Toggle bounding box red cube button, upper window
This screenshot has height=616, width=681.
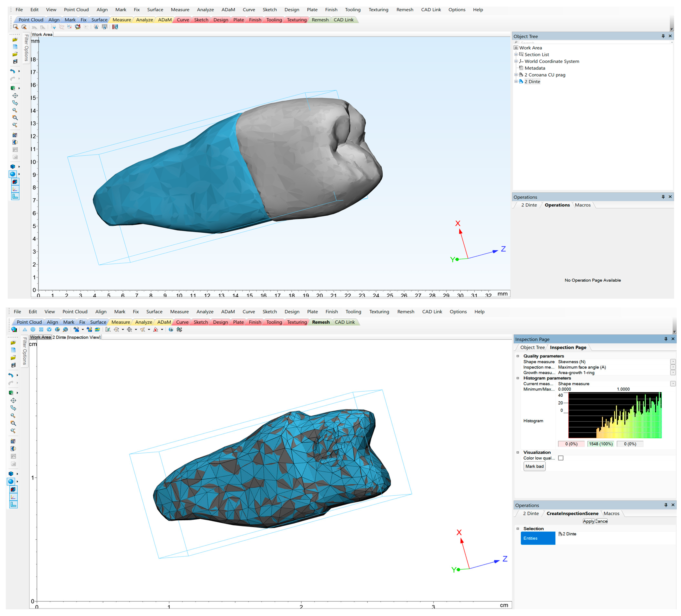coord(15,182)
